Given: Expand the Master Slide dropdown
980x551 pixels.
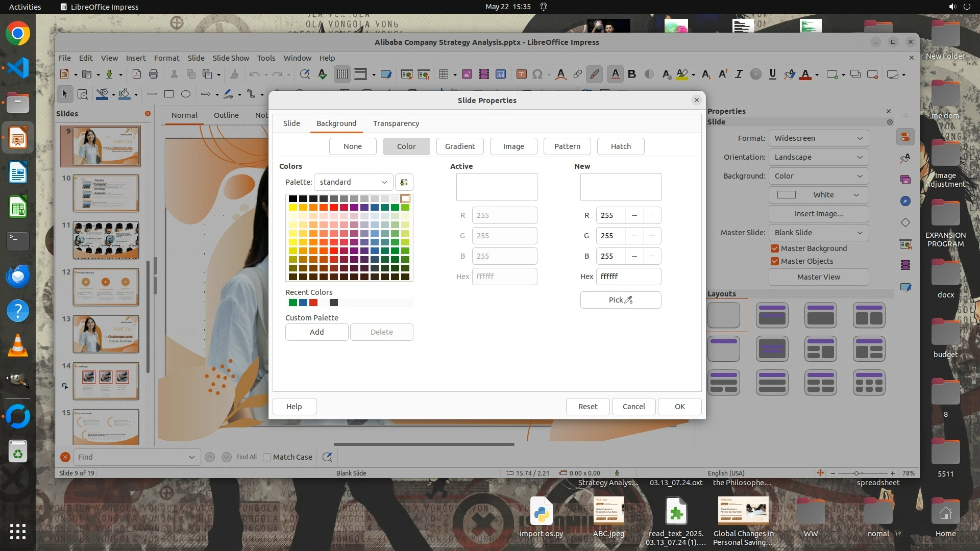Looking at the screenshot, I should click(818, 233).
